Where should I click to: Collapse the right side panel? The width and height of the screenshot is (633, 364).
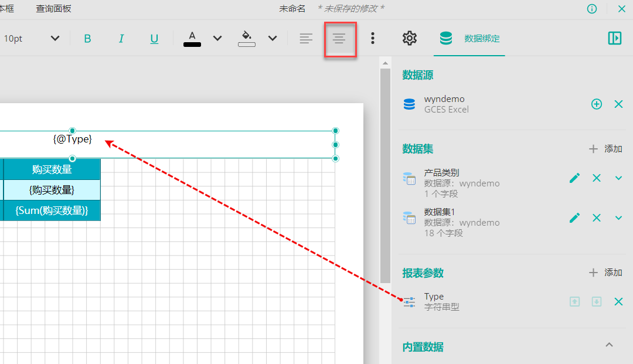(x=614, y=39)
